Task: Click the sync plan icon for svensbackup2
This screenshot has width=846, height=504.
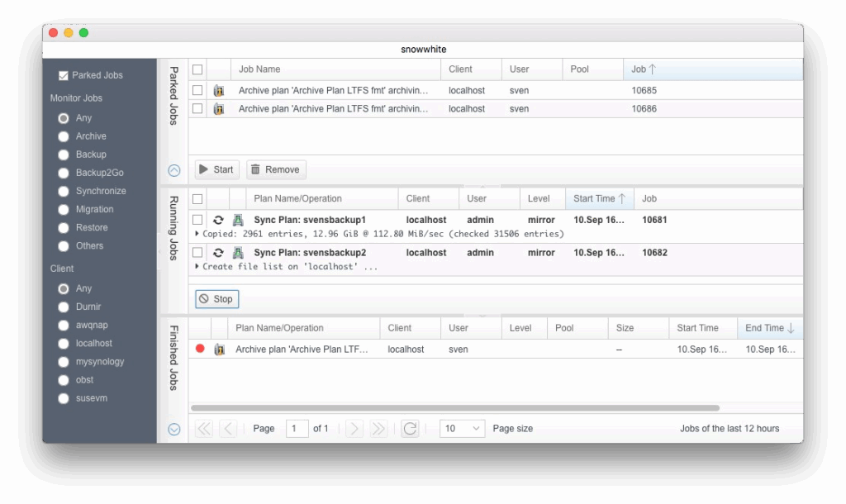Action: (238, 252)
